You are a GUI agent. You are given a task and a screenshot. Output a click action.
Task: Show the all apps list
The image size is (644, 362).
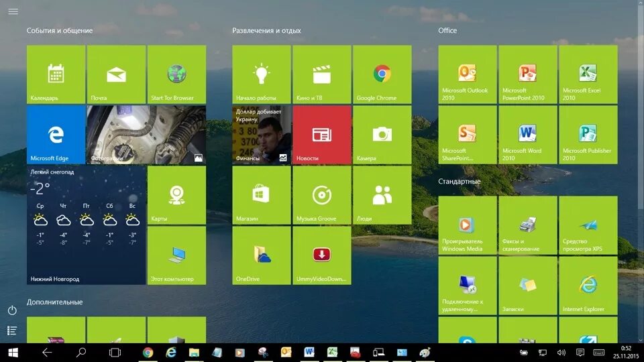pyautogui.click(x=12, y=330)
